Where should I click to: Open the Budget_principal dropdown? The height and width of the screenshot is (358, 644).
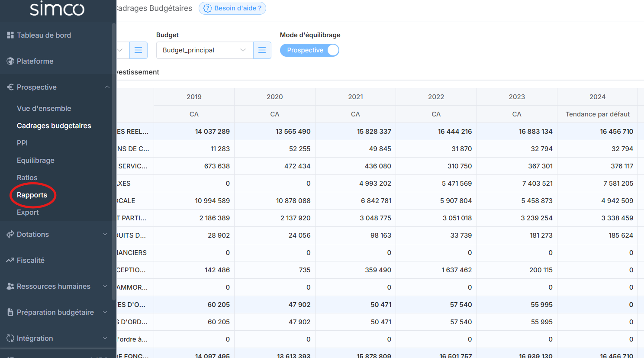[x=204, y=50]
